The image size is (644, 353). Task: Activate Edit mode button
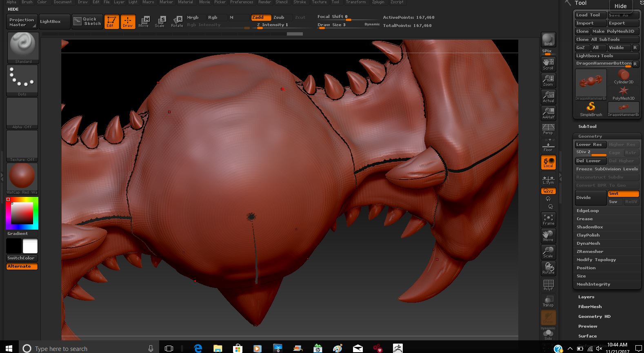point(111,21)
